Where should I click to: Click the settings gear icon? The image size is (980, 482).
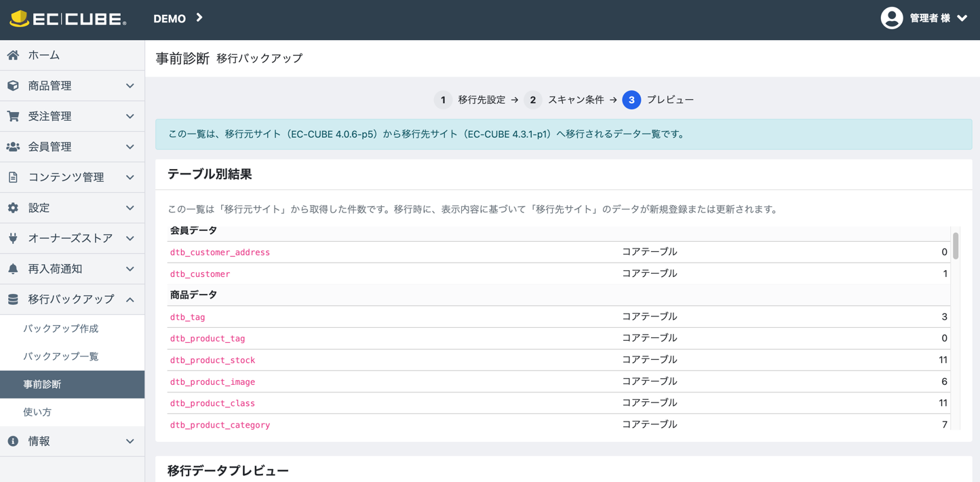tap(13, 208)
